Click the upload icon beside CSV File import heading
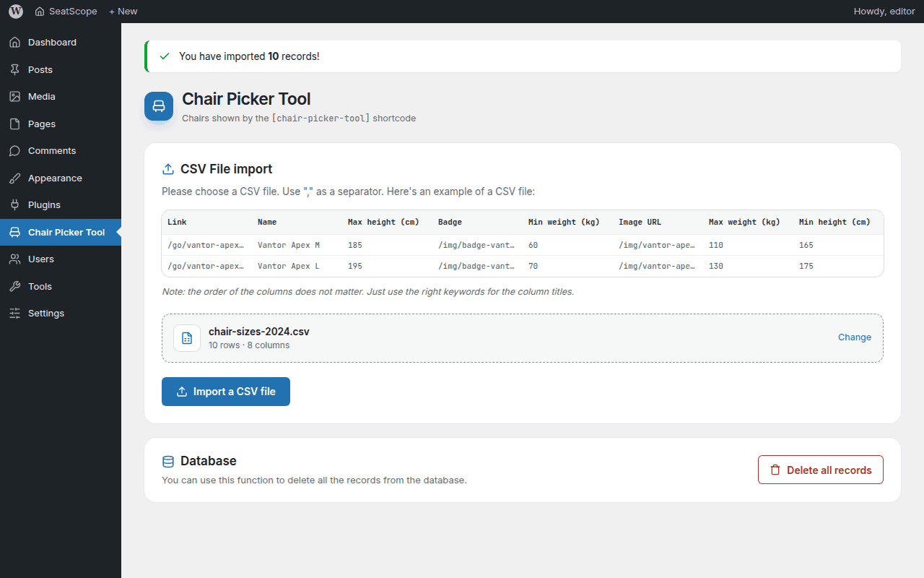 [x=168, y=169]
